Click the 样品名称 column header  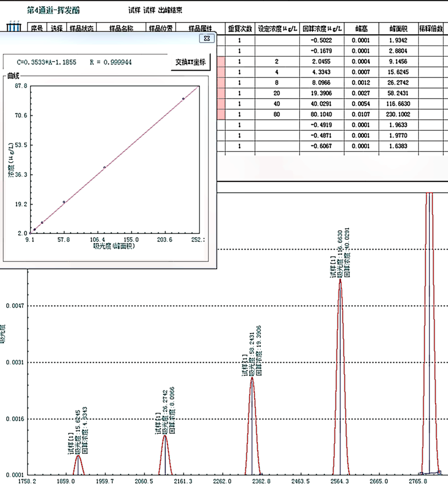click(x=121, y=29)
